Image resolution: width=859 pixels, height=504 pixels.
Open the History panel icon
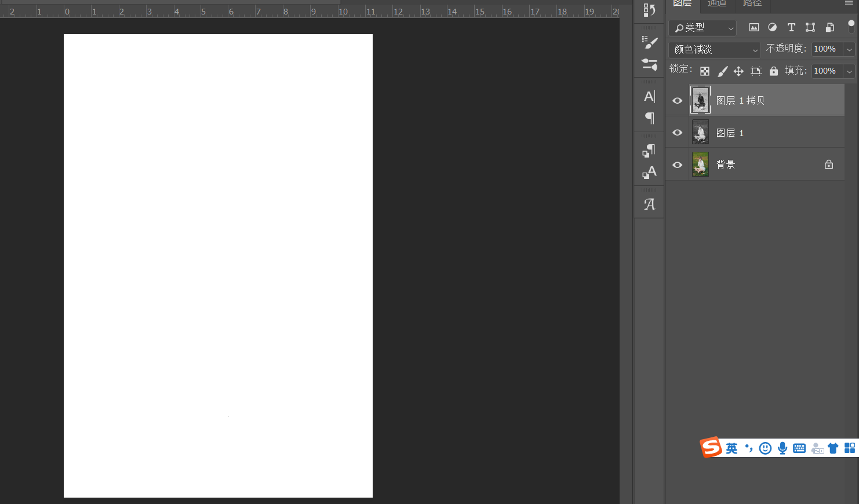click(x=649, y=10)
